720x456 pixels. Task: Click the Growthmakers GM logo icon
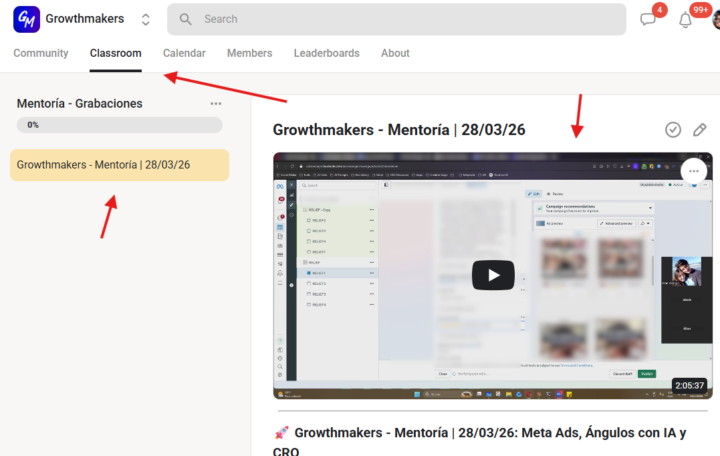coord(26,19)
